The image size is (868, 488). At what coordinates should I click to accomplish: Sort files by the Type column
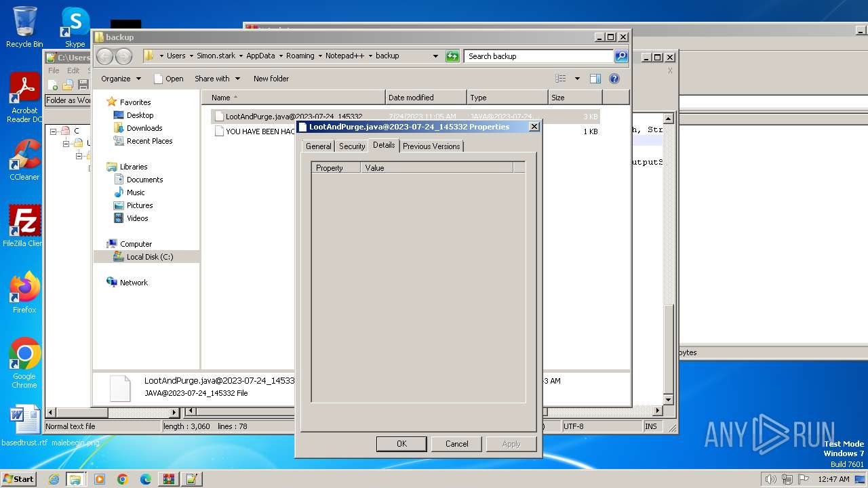point(507,98)
